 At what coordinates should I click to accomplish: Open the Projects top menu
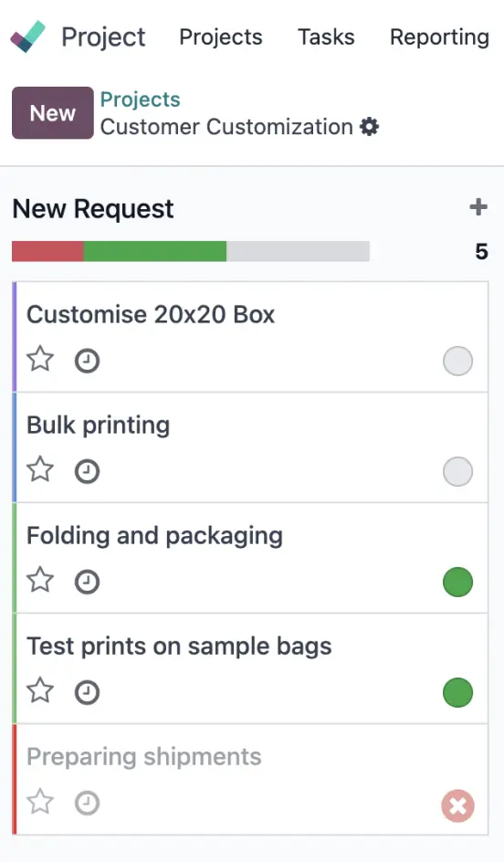(221, 37)
